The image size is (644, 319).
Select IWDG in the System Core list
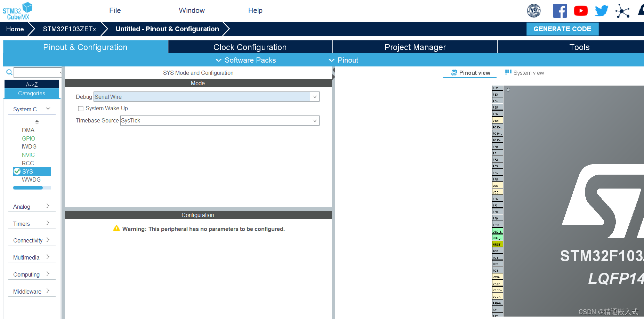click(29, 146)
